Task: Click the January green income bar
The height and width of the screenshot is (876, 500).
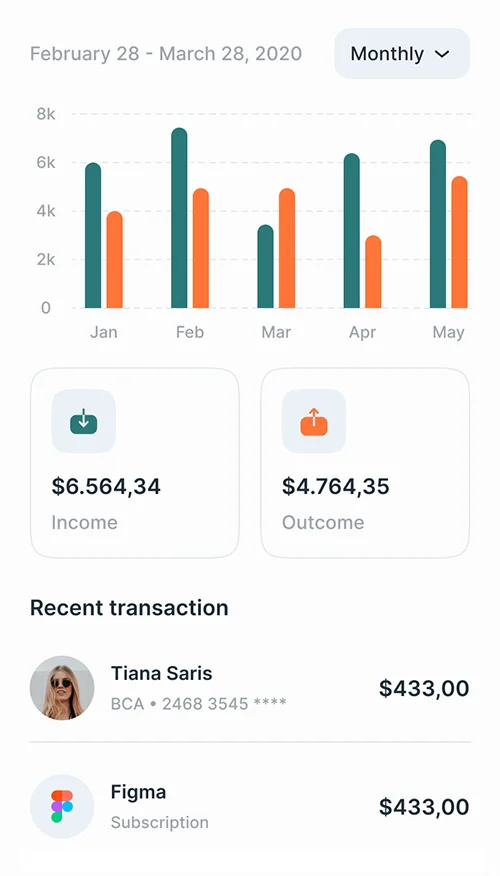Action: pyautogui.click(x=93, y=236)
